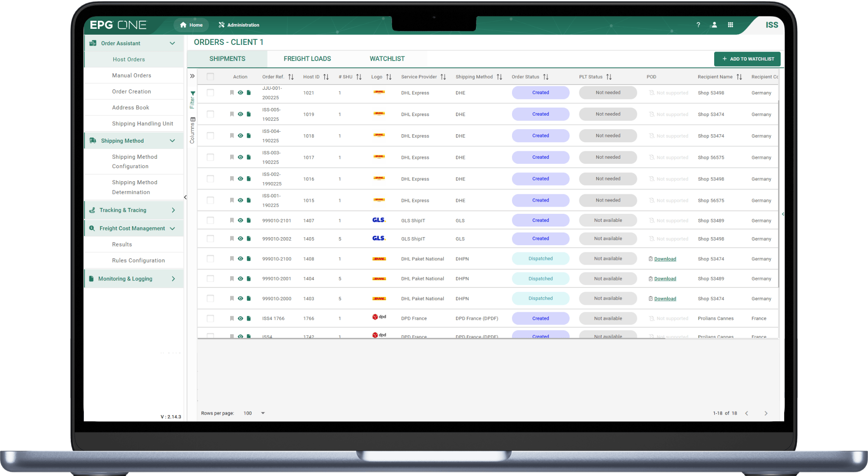Bookmark order 999010-2101
The width and height of the screenshot is (868, 476).
(232, 221)
